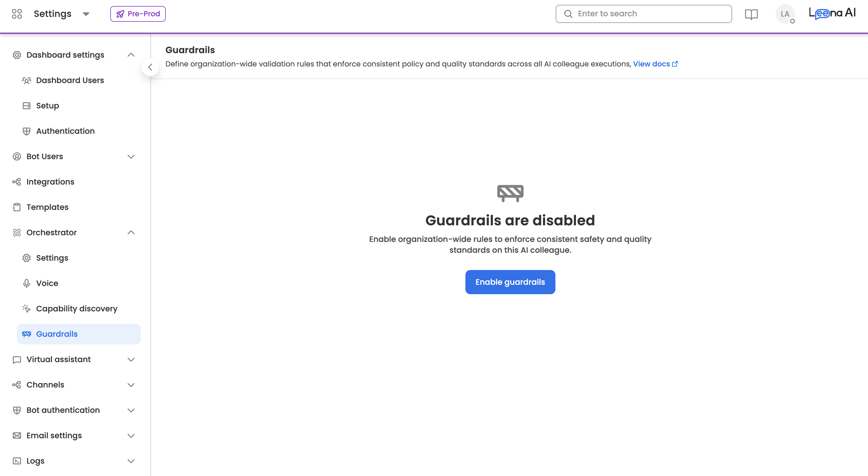Click the Pre-Prod rocket badge
This screenshot has width=868, height=476.
pyautogui.click(x=138, y=14)
